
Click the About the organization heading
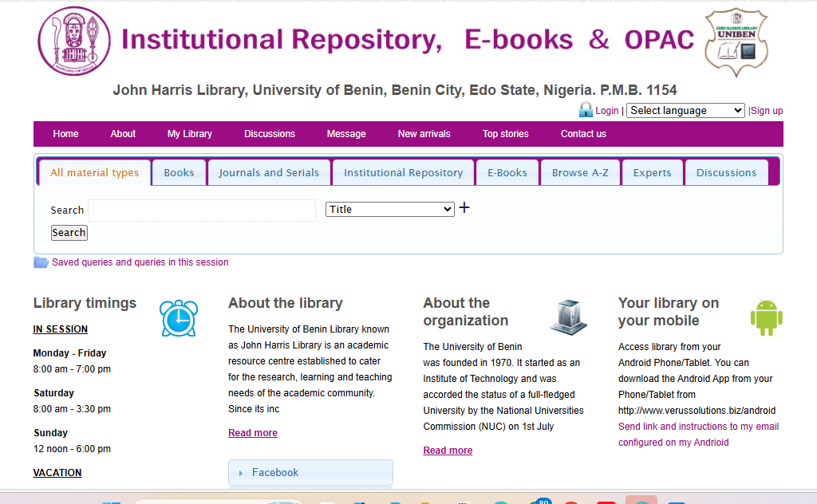466,312
